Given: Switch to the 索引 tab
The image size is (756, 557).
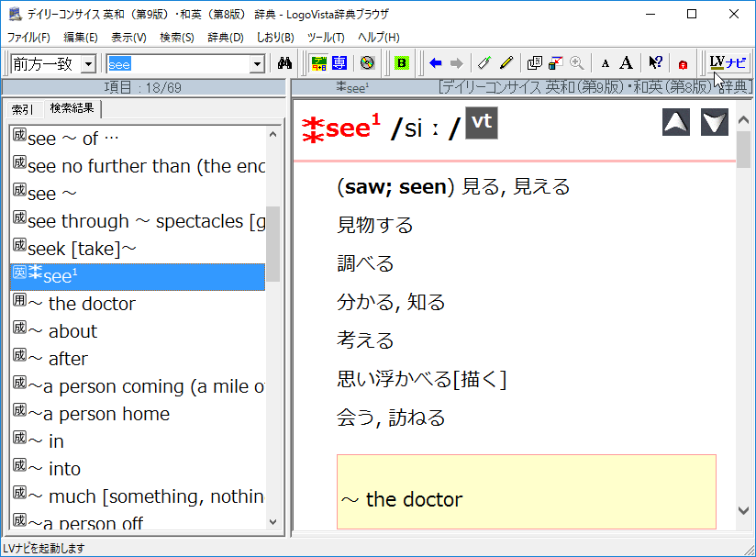Looking at the screenshot, I should pos(23,109).
